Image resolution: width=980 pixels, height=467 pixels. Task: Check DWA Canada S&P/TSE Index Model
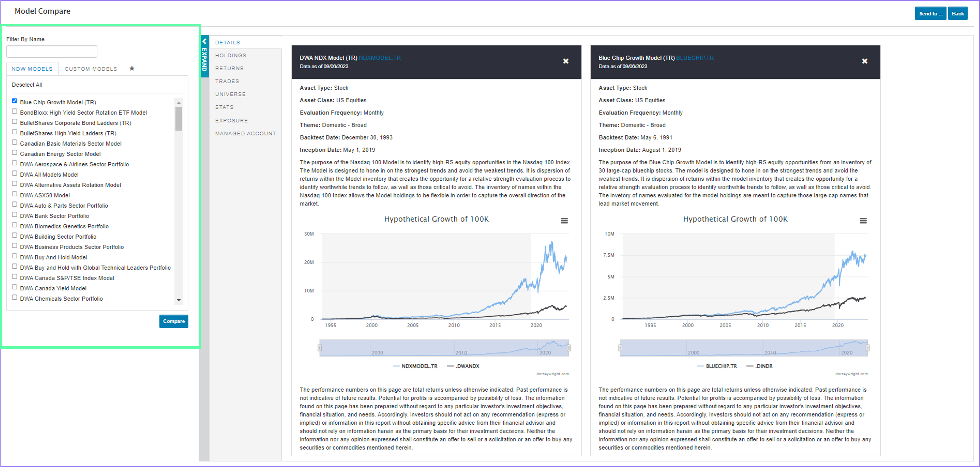pos(14,276)
